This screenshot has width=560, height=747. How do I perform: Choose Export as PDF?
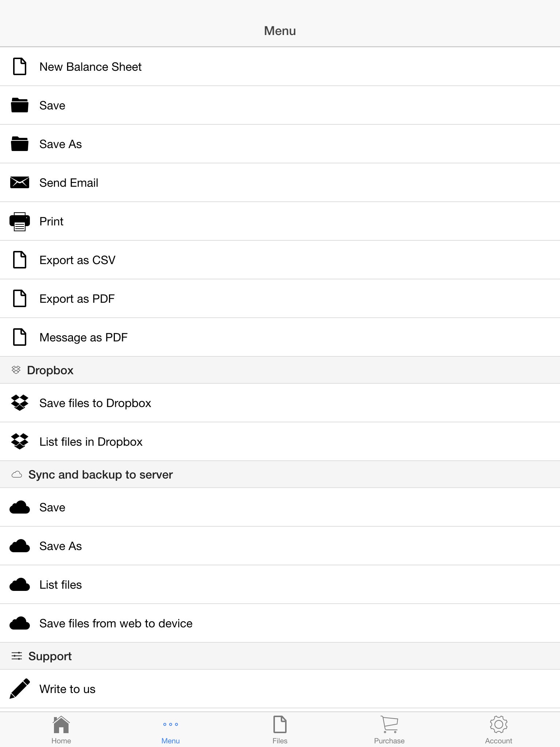coord(280,298)
